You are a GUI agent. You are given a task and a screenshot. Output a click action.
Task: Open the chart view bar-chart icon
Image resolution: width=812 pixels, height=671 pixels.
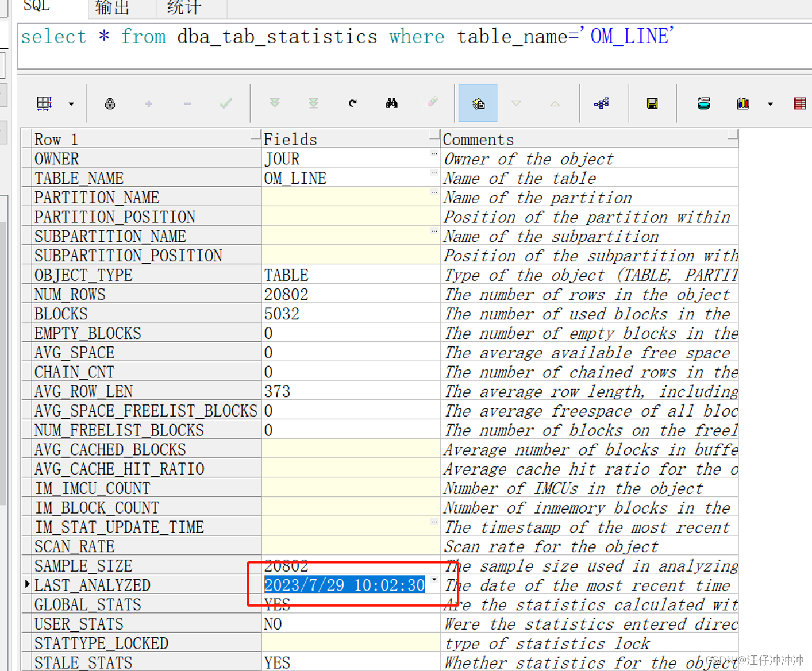[x=742, y=103]
